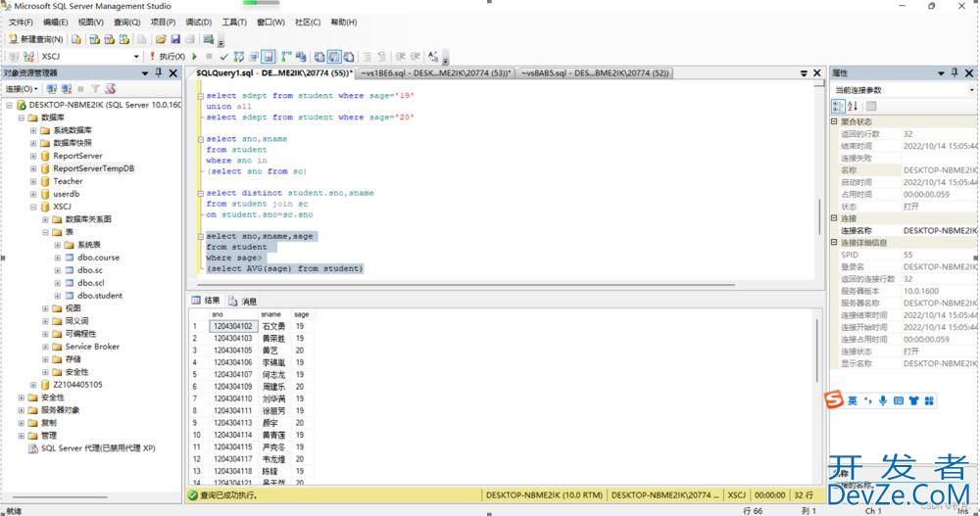Switch to the ~vs8AB5.sql tab
Viewport: 980px width, 516px height.
point(595,73)
